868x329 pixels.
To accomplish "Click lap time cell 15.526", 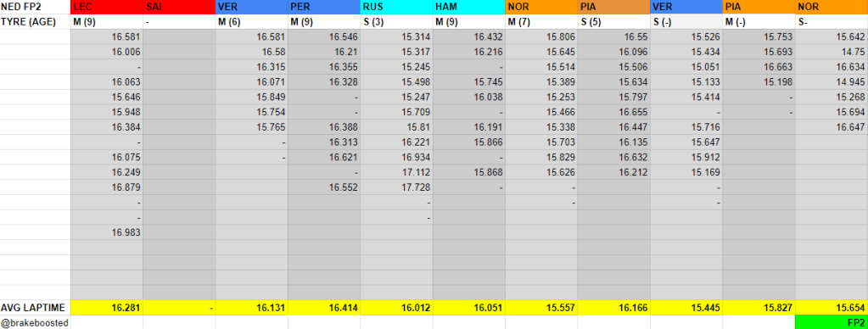I will pos(686,37).
